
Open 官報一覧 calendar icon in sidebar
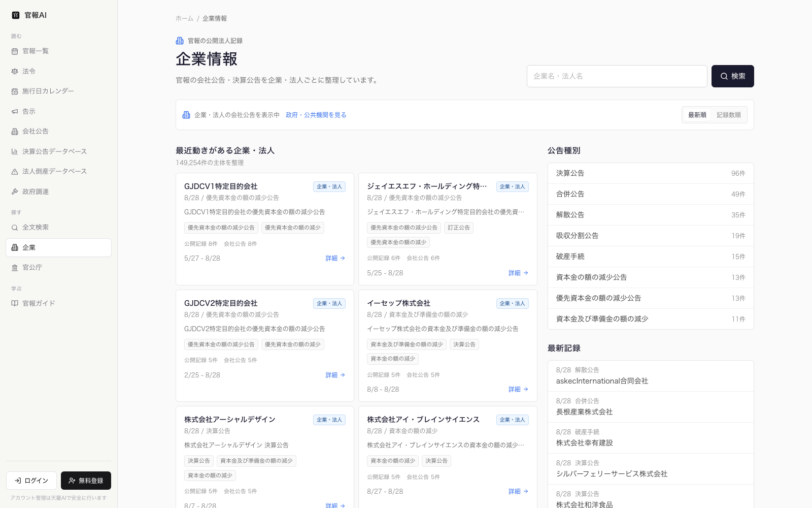pos(15,51)
